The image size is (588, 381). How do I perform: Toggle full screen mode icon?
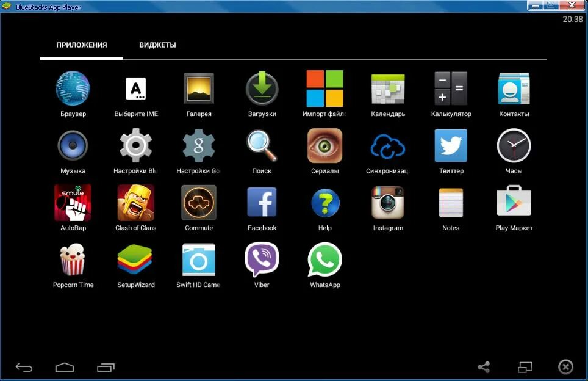pyautogui.click(x=525, y=367)
